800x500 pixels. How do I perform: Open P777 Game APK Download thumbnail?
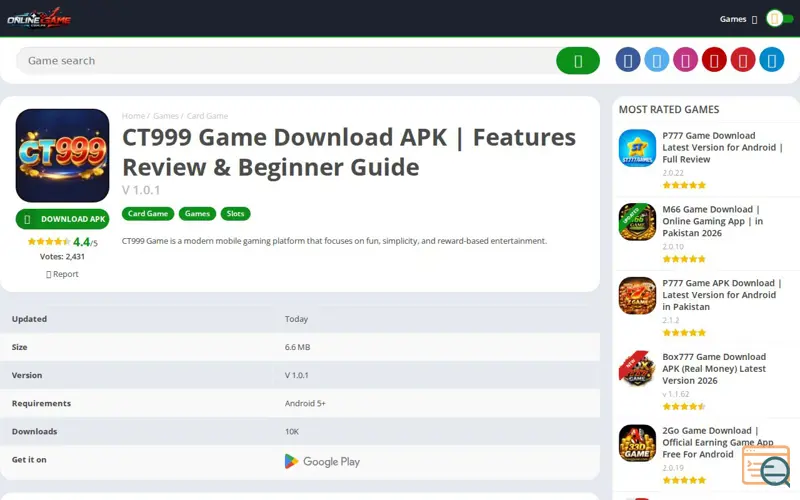point(637,295)
